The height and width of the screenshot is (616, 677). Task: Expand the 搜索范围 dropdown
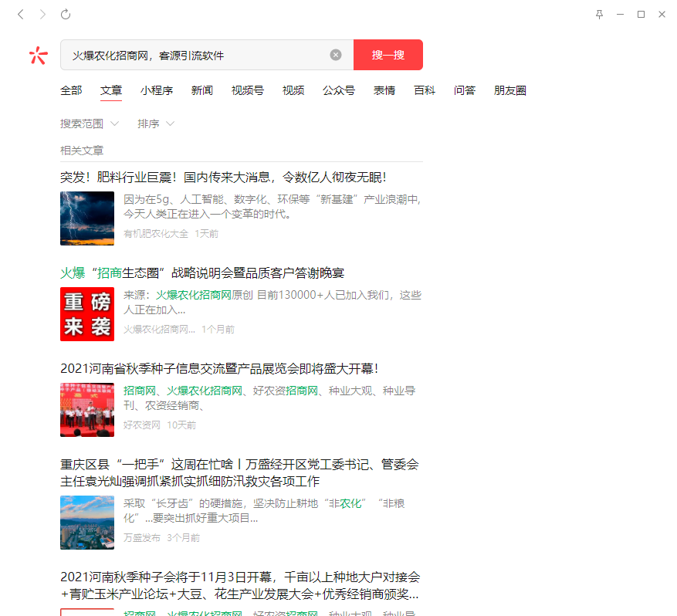pos(89,124)
